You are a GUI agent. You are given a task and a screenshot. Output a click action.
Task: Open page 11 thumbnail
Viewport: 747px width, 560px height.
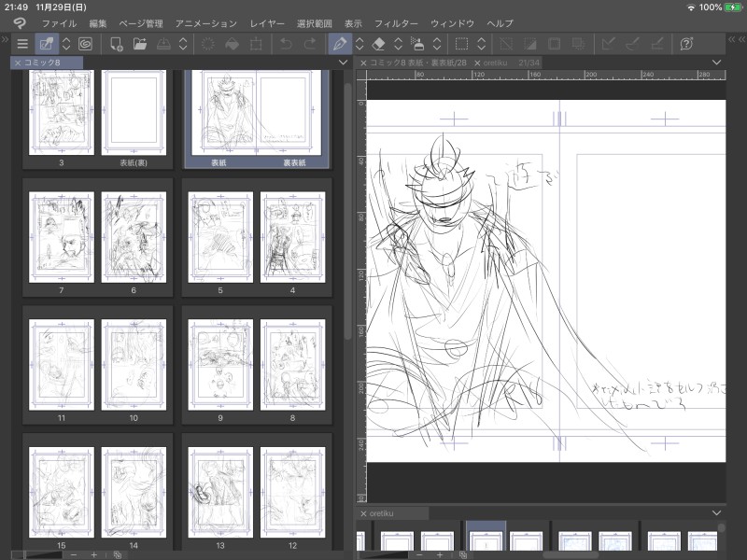coord(62,365)
